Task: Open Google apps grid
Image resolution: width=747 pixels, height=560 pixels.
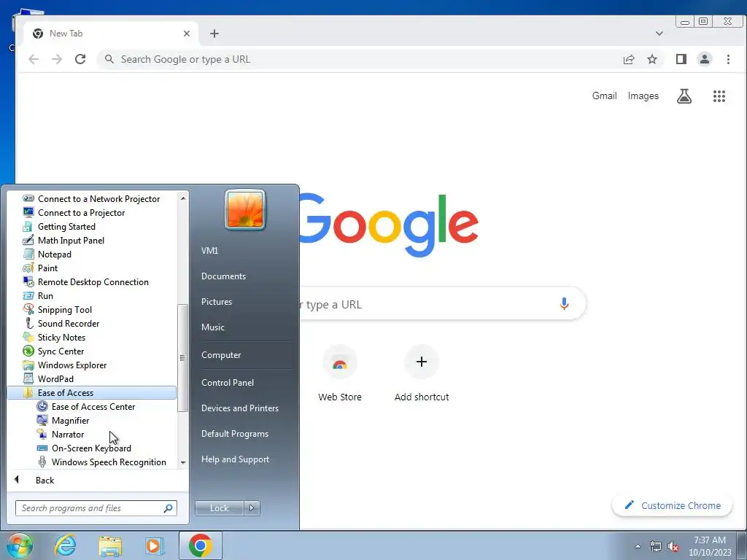Action: tap(719, 96)
